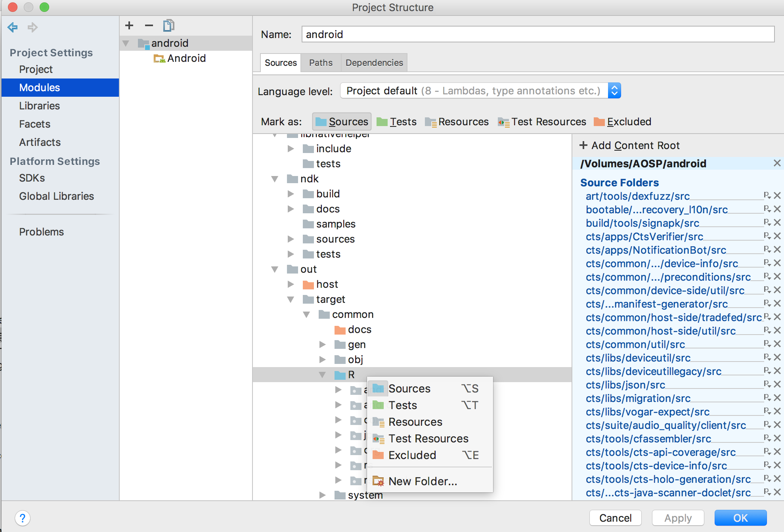Edit properties of cts/tools/cfassembler/src

(x=767, y=438)
